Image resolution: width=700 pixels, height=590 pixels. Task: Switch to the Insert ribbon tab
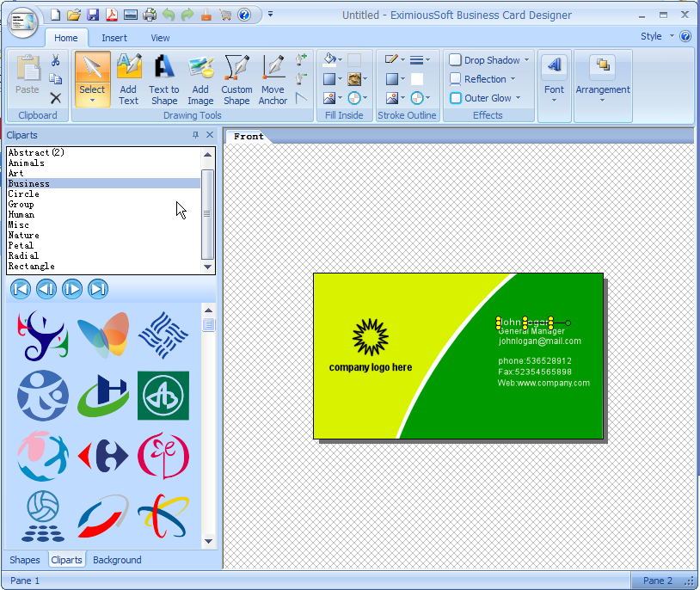click(114, 38)
